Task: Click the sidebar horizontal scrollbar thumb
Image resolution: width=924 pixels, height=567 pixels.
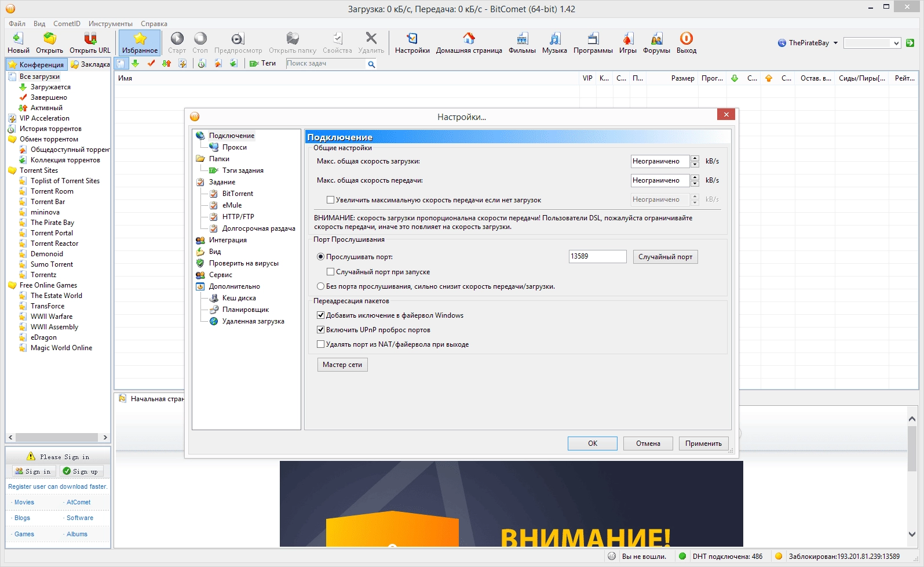Action: (56, 437)
